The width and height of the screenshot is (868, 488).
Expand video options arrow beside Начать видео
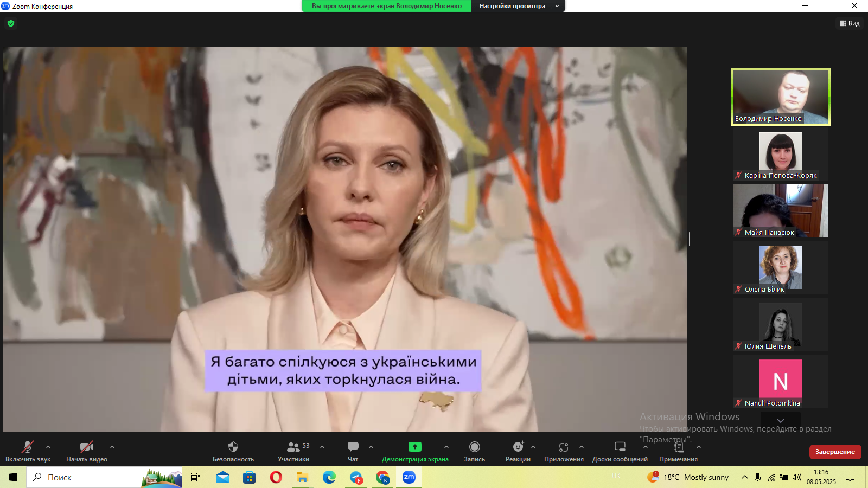(x=112, y=447)
